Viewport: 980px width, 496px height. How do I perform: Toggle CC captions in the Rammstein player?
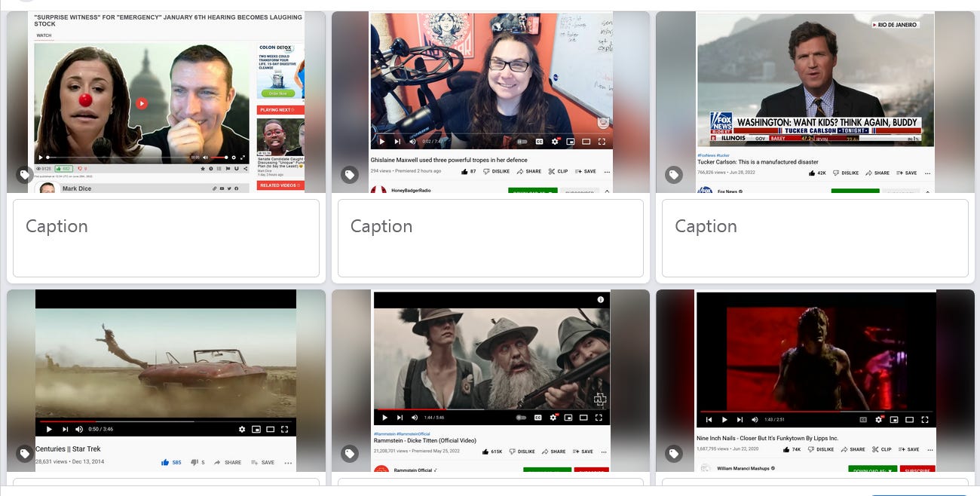[x=538, y=417]
